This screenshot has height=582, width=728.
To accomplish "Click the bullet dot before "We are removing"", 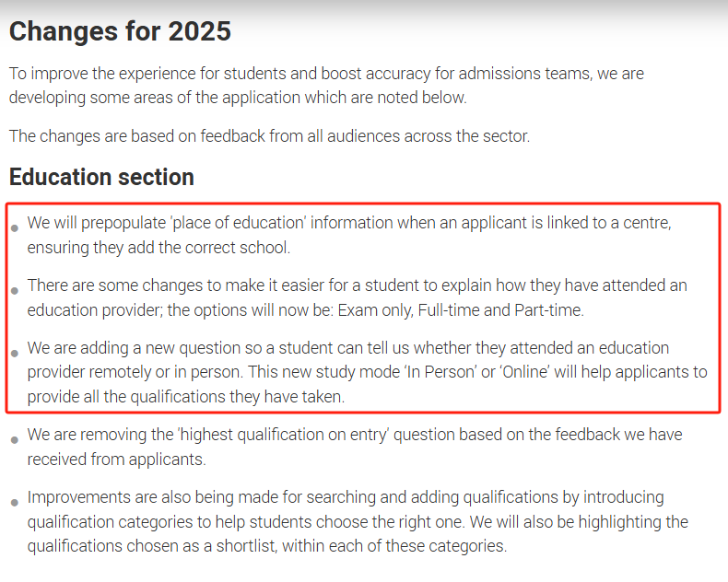I will click(15, 439).
